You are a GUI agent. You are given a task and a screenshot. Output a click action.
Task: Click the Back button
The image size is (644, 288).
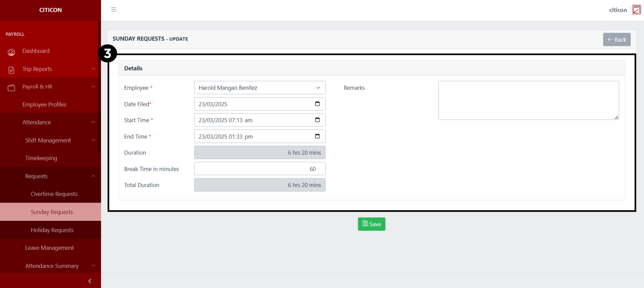point(616,40)
